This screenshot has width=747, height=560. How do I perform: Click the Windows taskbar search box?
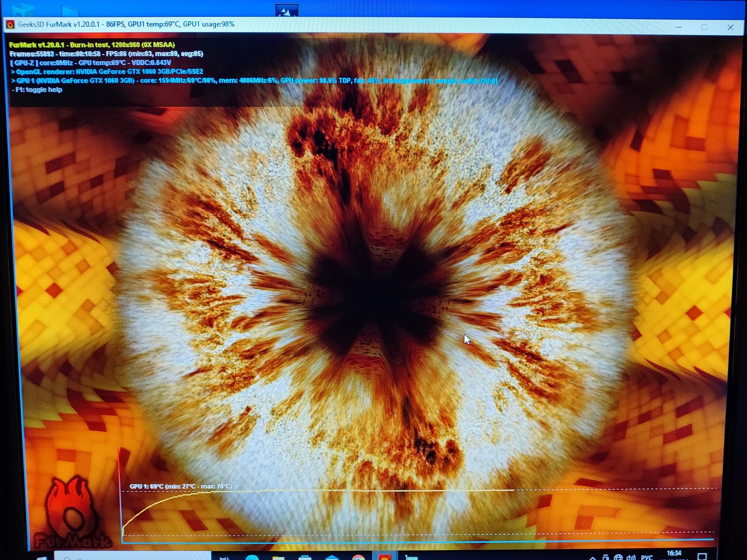[133, 556]
